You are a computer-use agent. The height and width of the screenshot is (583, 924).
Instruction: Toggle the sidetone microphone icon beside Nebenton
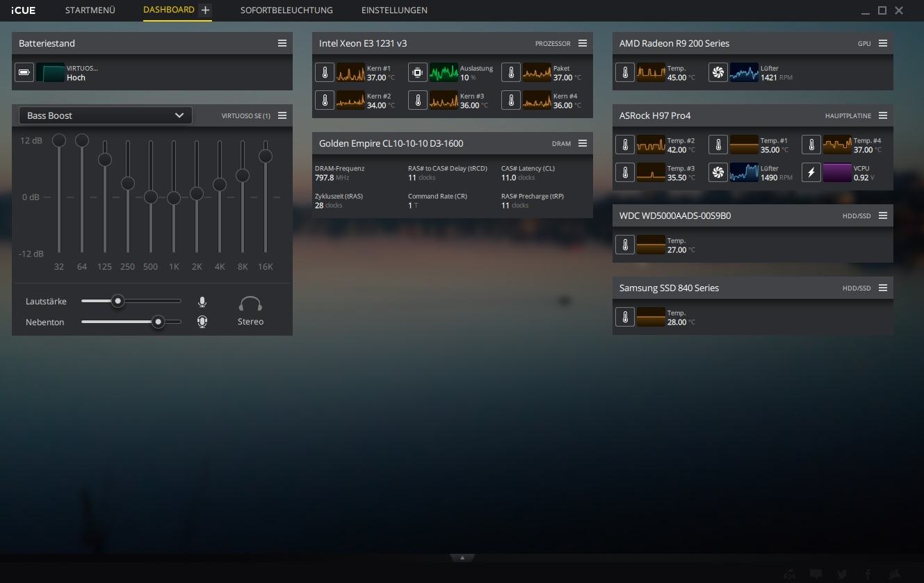tap(202, 322)
